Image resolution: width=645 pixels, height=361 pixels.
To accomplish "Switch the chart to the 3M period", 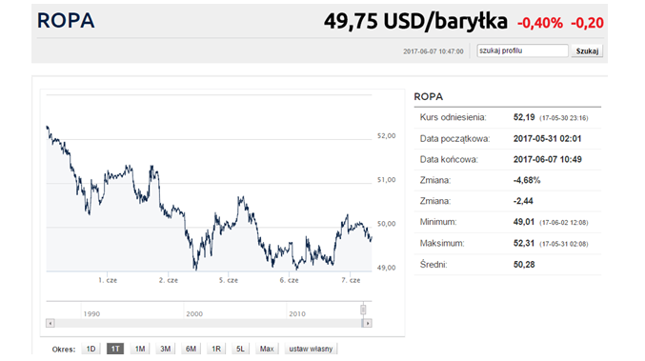I will pos(165,349).
